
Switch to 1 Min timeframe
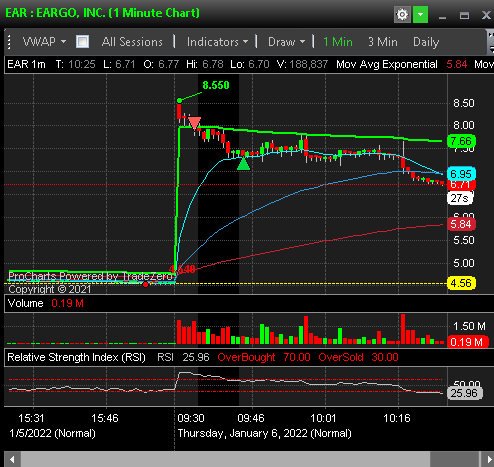(338, 42)
